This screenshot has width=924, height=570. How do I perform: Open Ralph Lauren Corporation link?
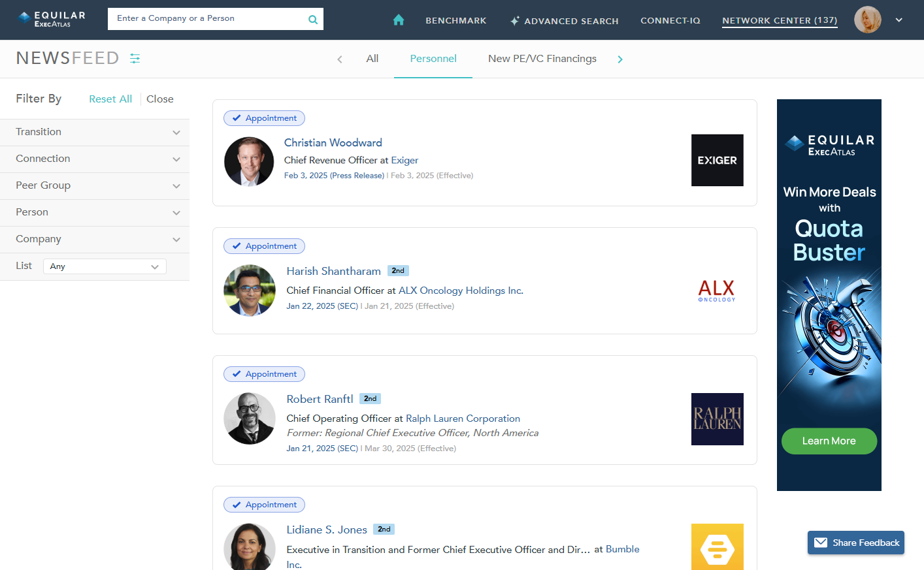[463, 419]
